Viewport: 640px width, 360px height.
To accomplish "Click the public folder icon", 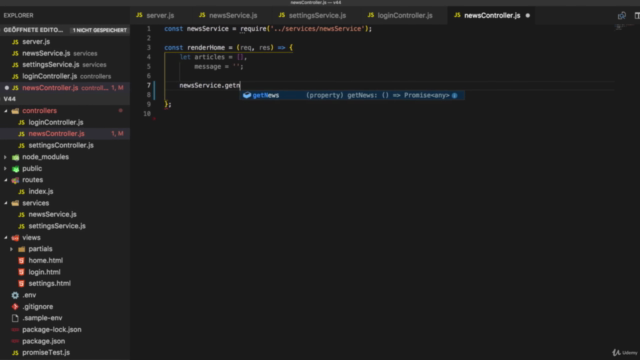I will pos(15,168).
